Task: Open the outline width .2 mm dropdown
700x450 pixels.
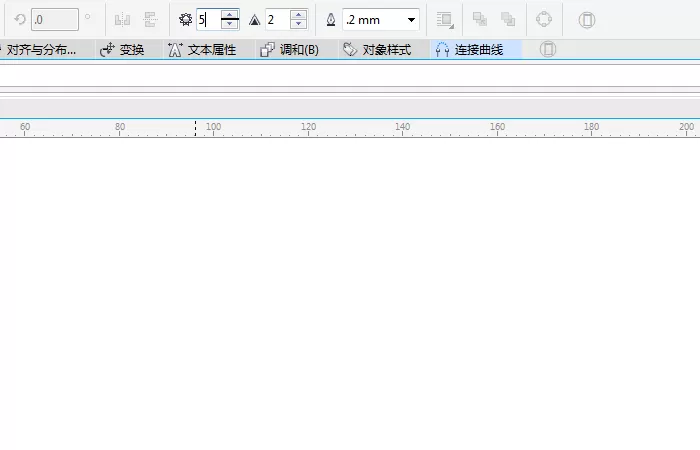Action: point(411,20)
